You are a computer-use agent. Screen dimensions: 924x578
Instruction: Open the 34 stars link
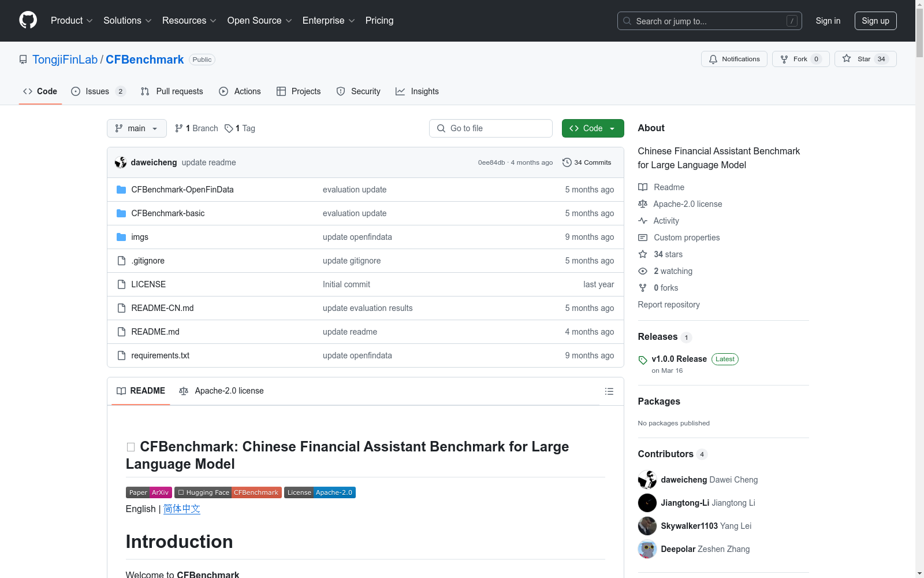point(668,254)
